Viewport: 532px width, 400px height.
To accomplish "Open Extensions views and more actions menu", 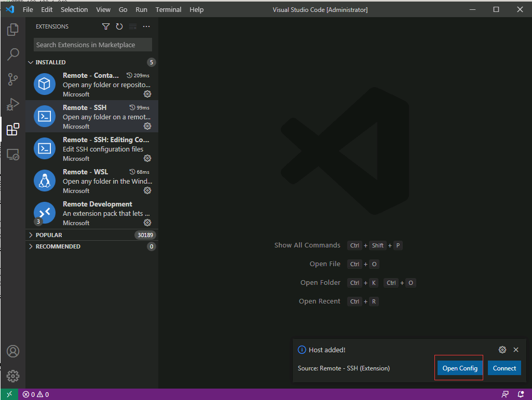I will coord(146,26).
